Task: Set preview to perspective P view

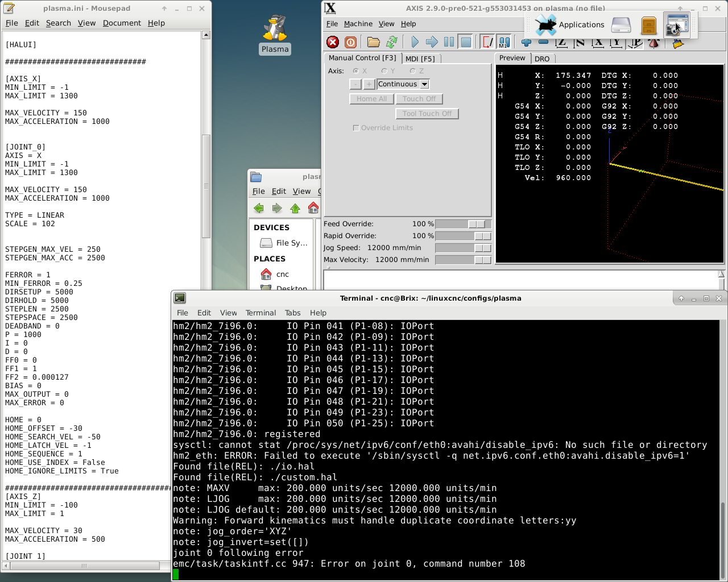Action: [635, 43]
